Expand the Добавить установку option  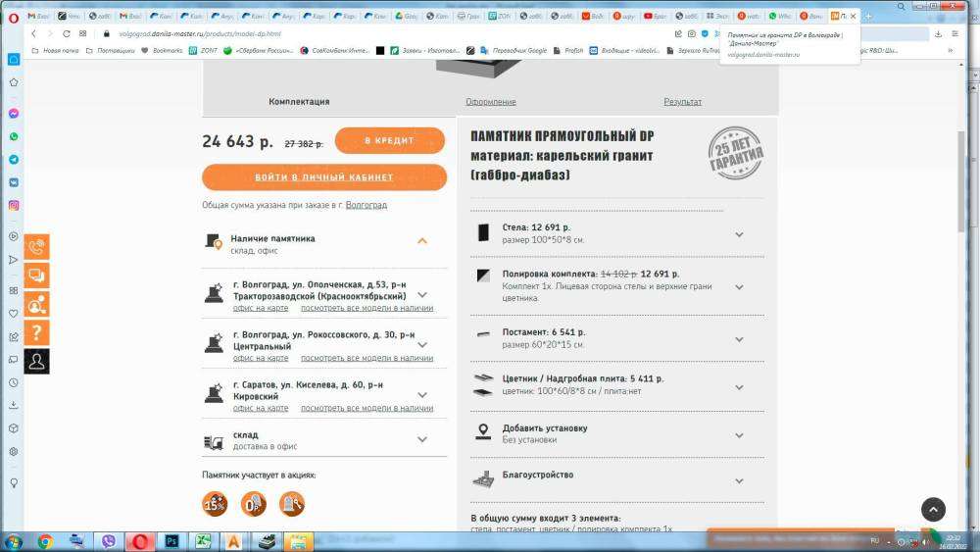[739, 433]
